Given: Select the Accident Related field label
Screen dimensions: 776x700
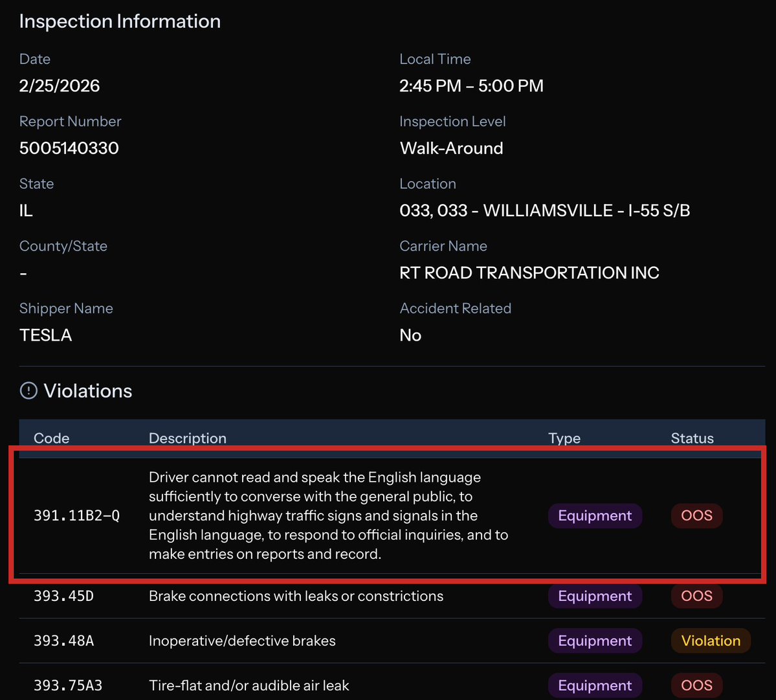Looking at the screenshot, I should (455, 308).
